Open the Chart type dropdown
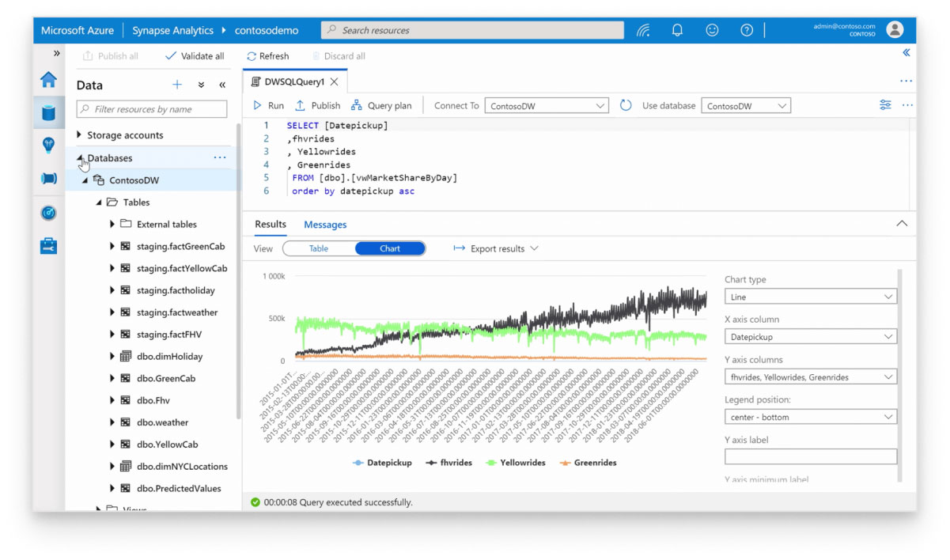The height and width of the screenshot is (560, 950). click(x=810, y=297)
